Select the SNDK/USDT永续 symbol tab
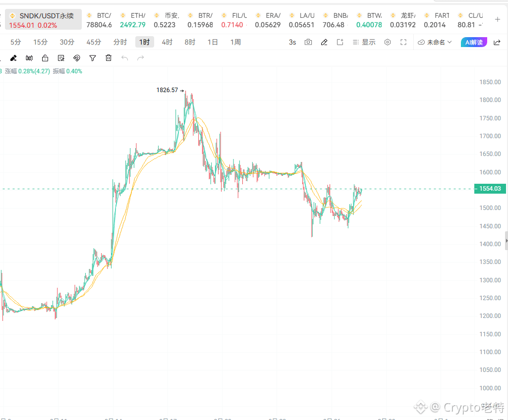The image size is (508, 420). 43,20
